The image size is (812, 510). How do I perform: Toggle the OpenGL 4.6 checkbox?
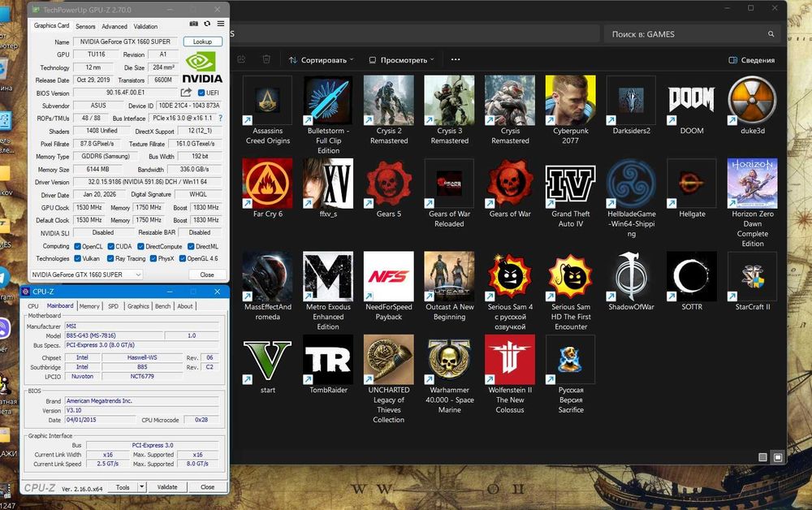(x=182, y=258)
